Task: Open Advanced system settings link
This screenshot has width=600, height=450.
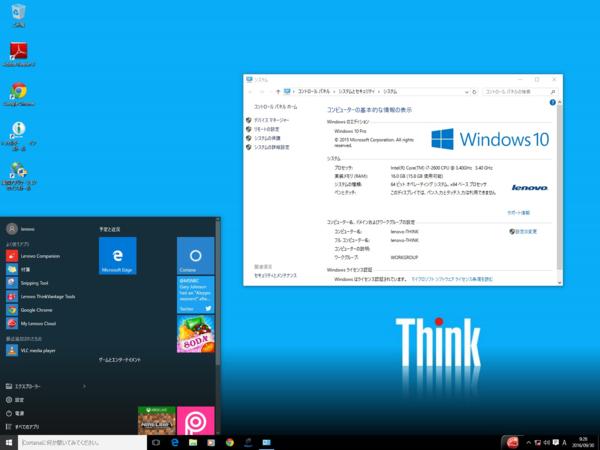Action: tap(272, 147)
